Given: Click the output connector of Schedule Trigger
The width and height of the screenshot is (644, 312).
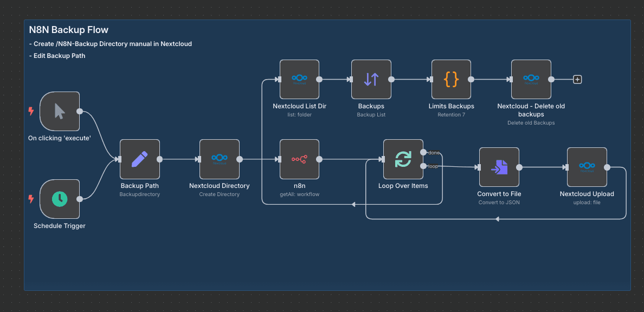Looking at the screenshot, I should (80, 199).
